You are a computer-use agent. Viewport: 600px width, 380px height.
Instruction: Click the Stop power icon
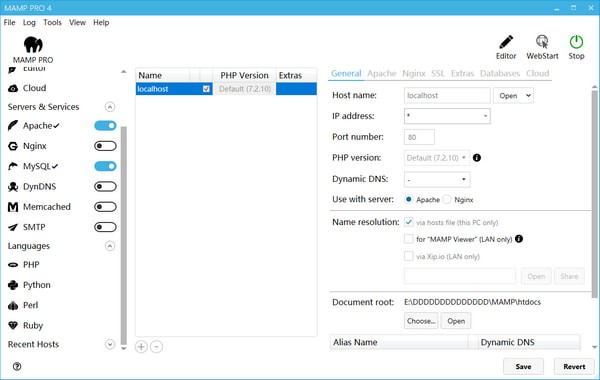[x=576, y=42]
